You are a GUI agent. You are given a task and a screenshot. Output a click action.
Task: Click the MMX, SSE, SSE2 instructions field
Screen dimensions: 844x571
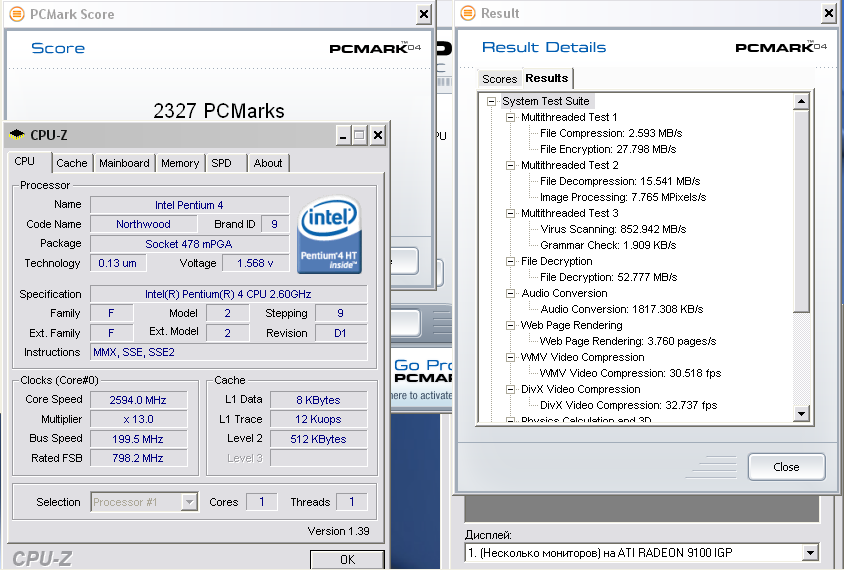(x=229, y=352)
